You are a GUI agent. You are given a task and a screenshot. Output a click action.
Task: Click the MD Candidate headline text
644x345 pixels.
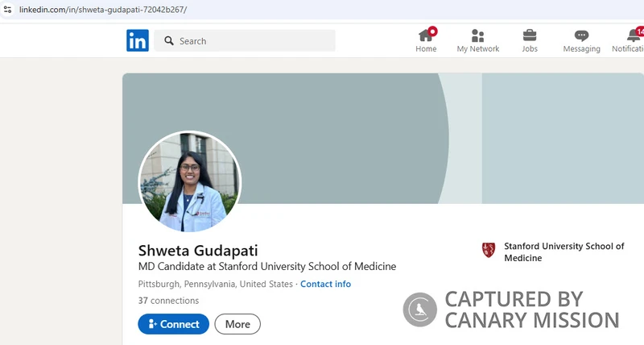pos(267,267)
